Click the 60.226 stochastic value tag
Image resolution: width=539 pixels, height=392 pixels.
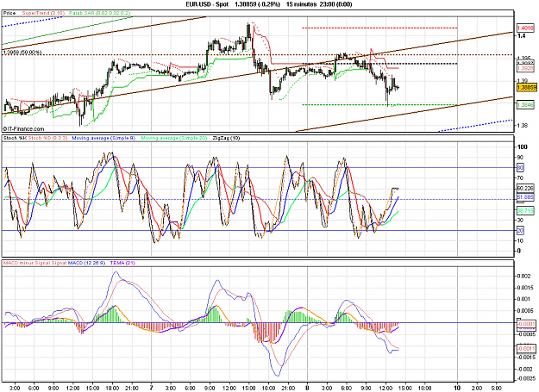[525, 189]
